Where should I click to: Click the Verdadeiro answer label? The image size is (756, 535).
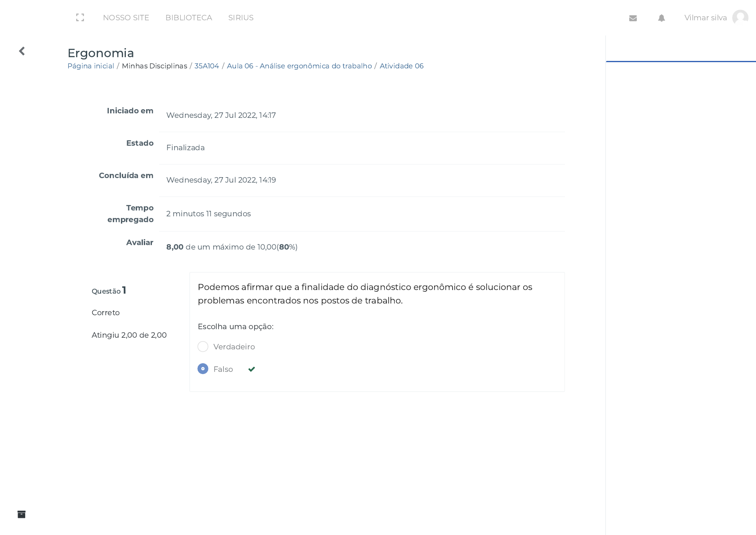click(x=234, y=347)
